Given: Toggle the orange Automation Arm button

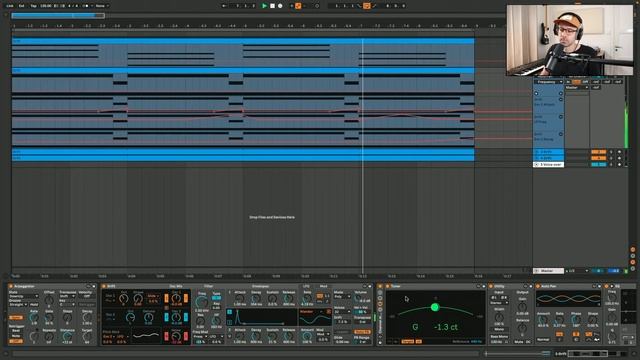Looking at the screenshot, I should pos(298,6).
